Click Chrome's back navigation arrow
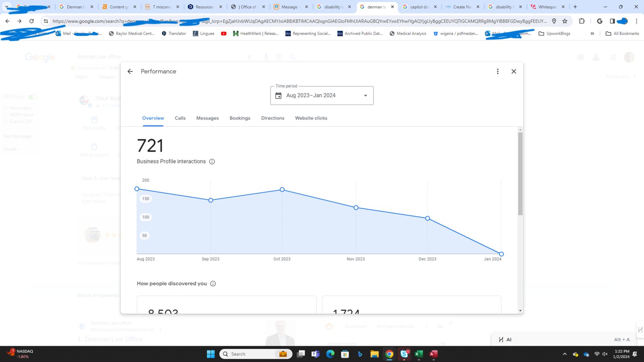Screen dimensions: 644x362 [x=8, y=21]
